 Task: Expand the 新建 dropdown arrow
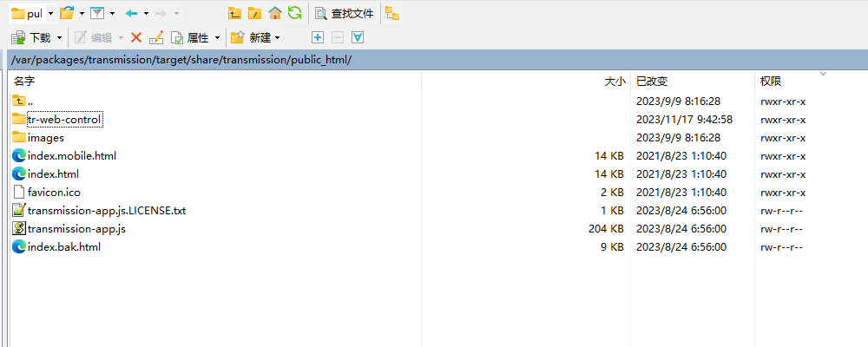278,37
